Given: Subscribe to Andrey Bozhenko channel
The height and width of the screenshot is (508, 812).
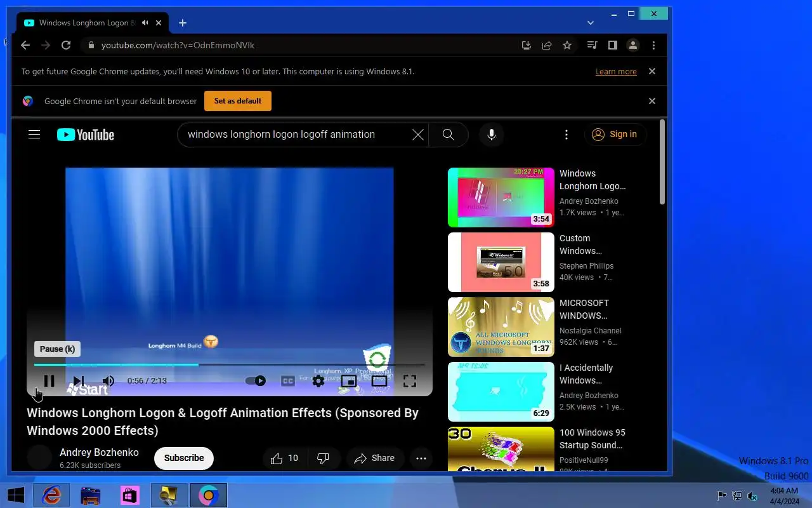Looking at the screenshot, I should (184, 458).
